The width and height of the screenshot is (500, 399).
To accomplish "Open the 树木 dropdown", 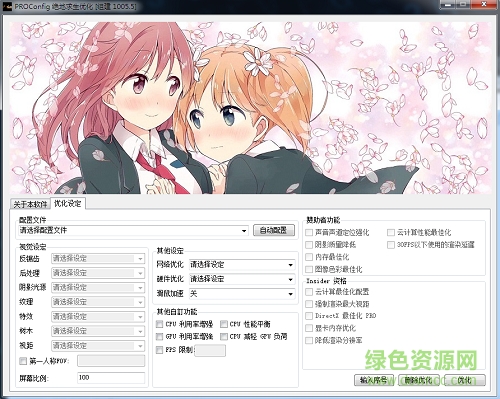I will (x=98, y=331).
